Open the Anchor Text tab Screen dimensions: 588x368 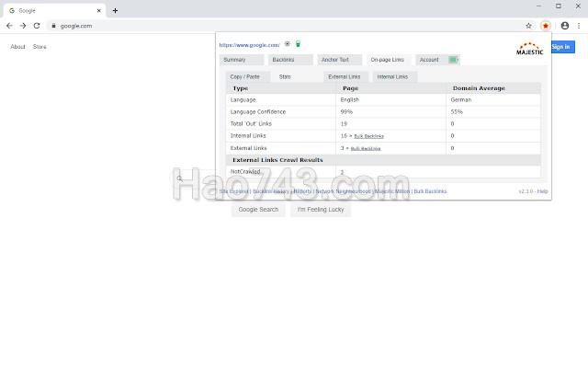click(340, 60)
